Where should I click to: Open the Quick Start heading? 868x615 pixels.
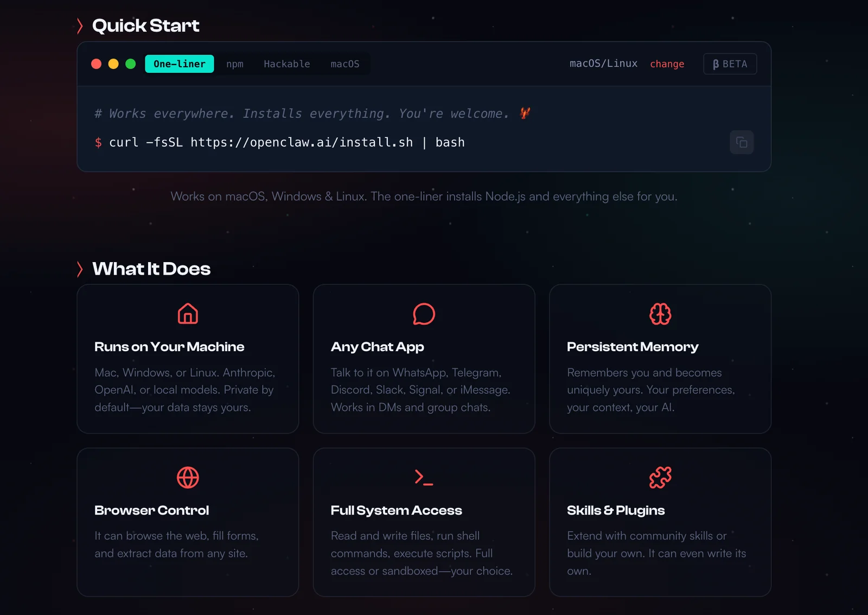[145, 26]
